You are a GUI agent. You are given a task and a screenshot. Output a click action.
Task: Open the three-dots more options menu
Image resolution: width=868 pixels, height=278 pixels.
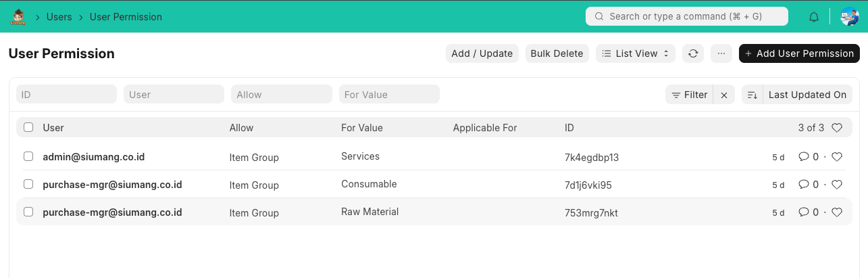721,53
